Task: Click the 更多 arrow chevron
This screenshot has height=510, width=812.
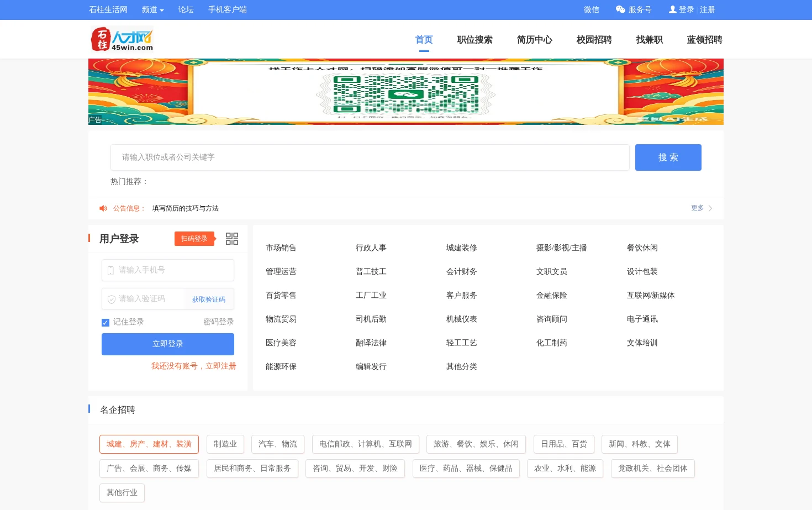Action: click(710, 208)
